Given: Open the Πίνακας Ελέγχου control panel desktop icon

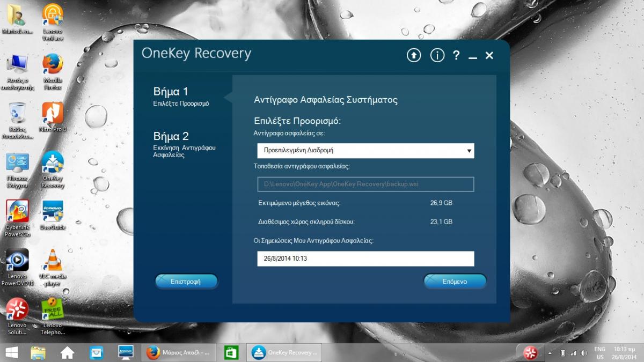Looking at the screenshot, I should tap(17, 170).
